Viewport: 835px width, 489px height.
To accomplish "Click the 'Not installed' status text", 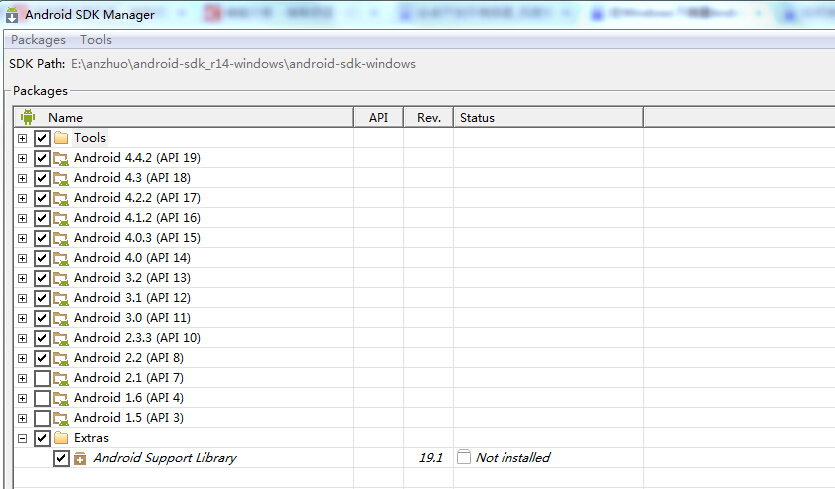I will (x=513, y=458).
